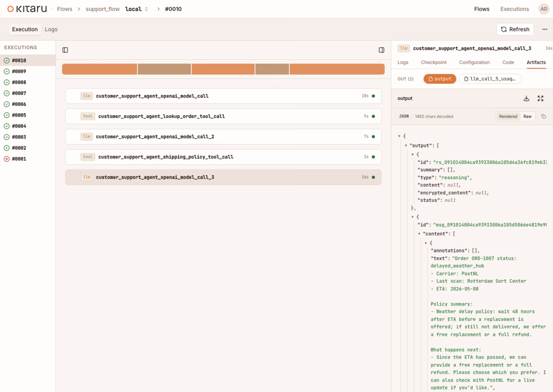Select execution #0002 in list

pyautogui.click(x=28, y=148)
